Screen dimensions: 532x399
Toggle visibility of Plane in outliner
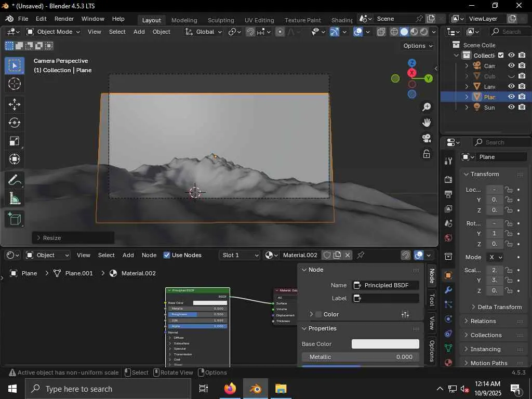511,97
